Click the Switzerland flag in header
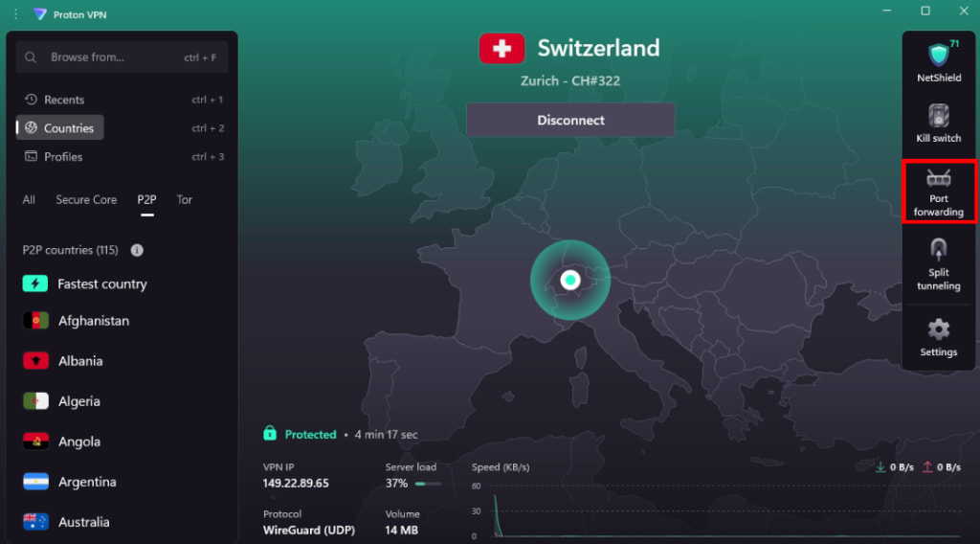The height and width of the screenshot is (544, 980). click(501, 48)
